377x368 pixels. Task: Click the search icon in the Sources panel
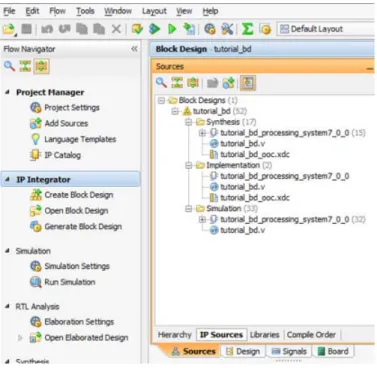(161, 82)
